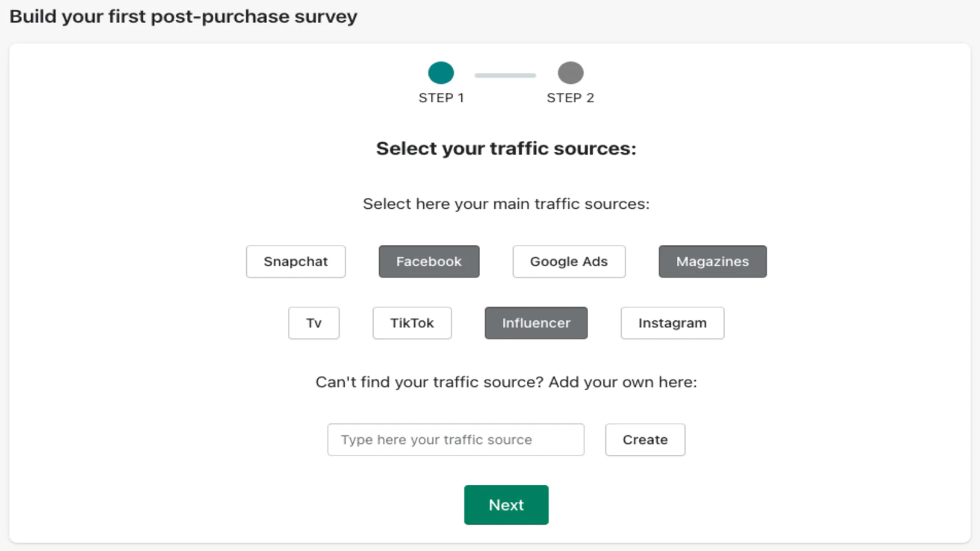Deselect the Magazines traffic source
980x551 pixels.
(x=712, y=261)
